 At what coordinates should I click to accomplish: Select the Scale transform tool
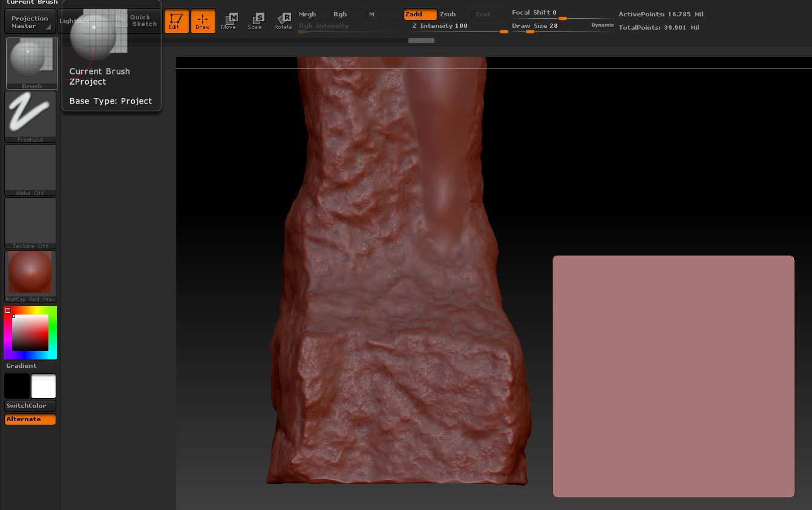[255, 21]
